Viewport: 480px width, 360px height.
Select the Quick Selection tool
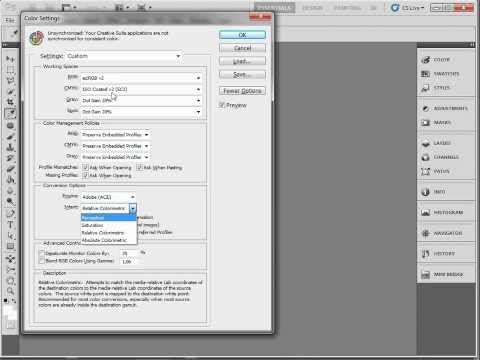pyautogui.click(x=10, y=91)
